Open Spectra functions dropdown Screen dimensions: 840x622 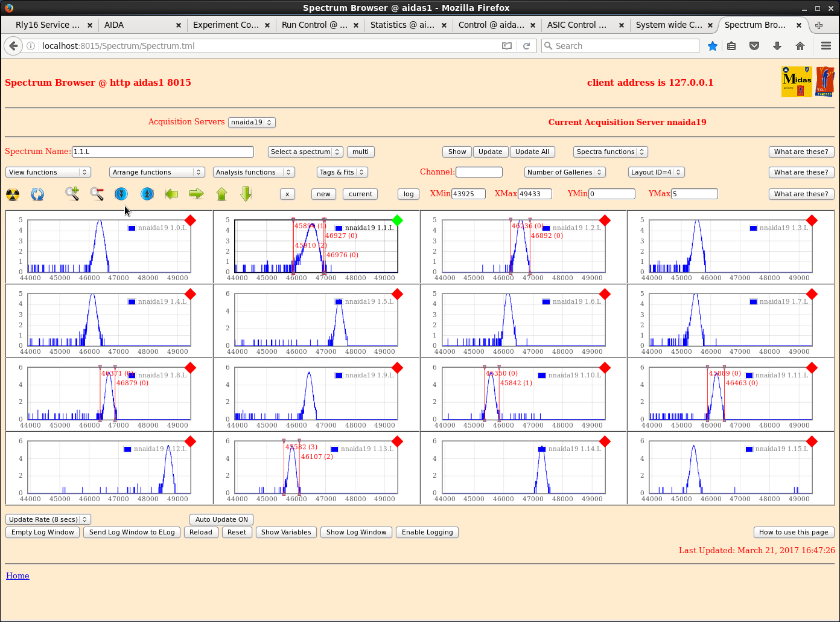[610, 152]
